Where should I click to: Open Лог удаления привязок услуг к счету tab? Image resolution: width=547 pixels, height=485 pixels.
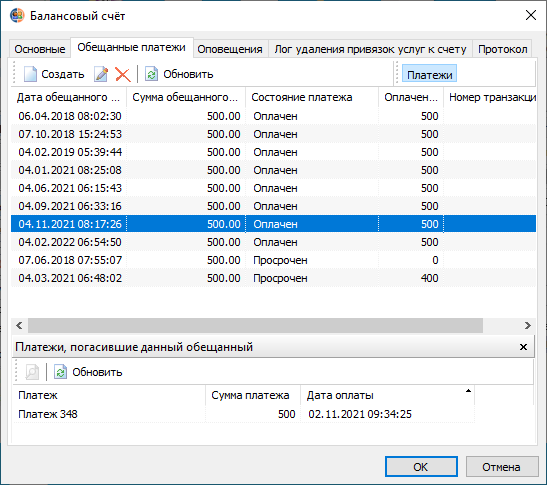coord(370,49)
